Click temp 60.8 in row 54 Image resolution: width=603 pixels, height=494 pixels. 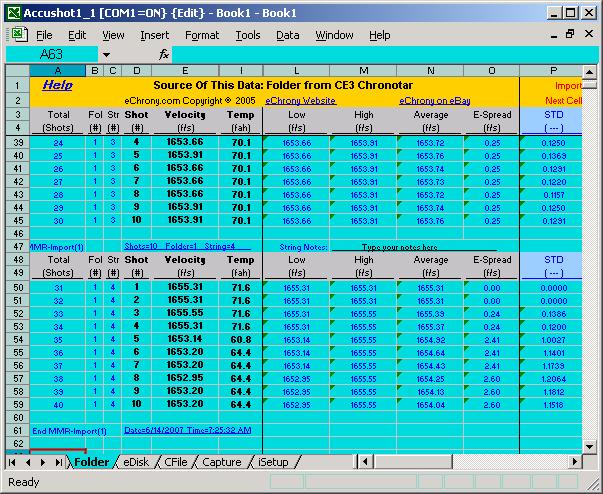click(241, 339)
